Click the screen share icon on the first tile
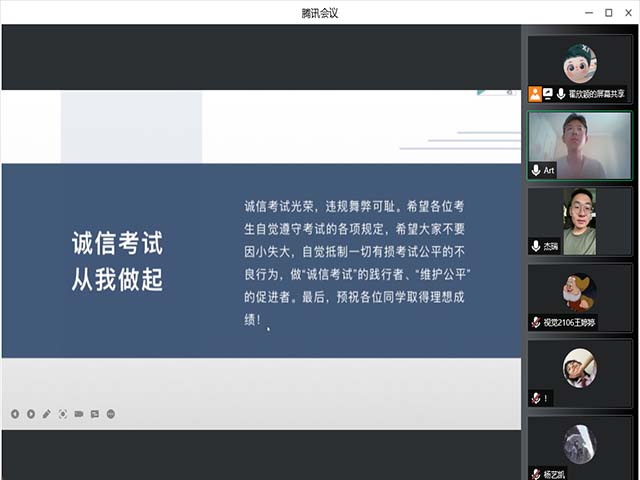 click(548, 94)
